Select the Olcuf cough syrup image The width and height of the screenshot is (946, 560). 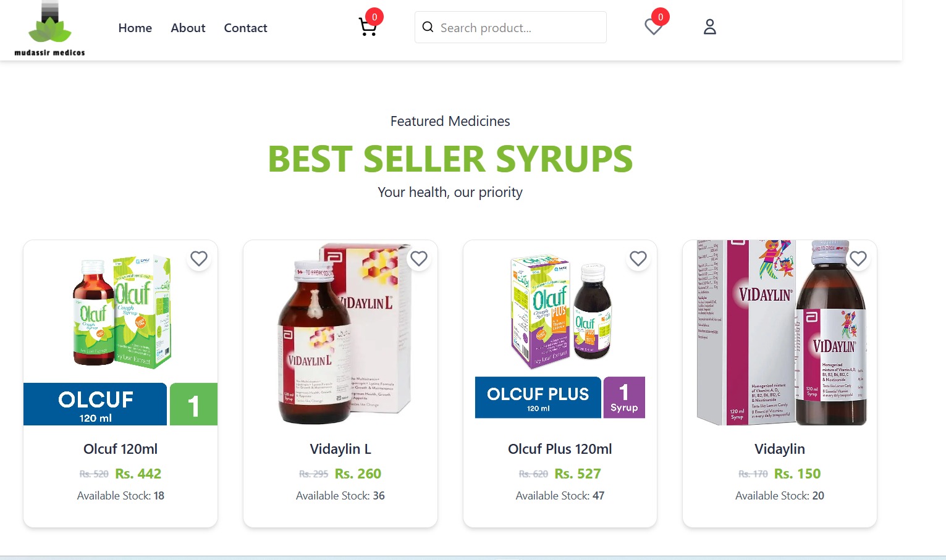tap(120, 333)
